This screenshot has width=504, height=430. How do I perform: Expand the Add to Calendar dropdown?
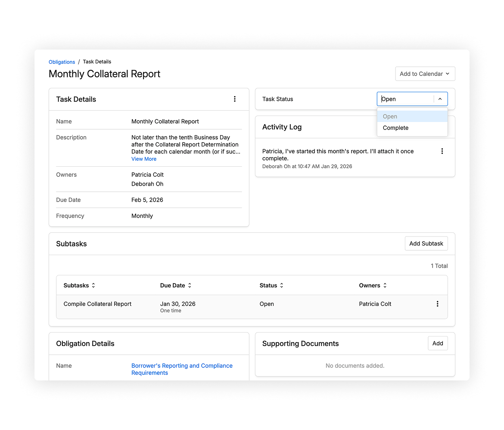[x=425, y=74]
